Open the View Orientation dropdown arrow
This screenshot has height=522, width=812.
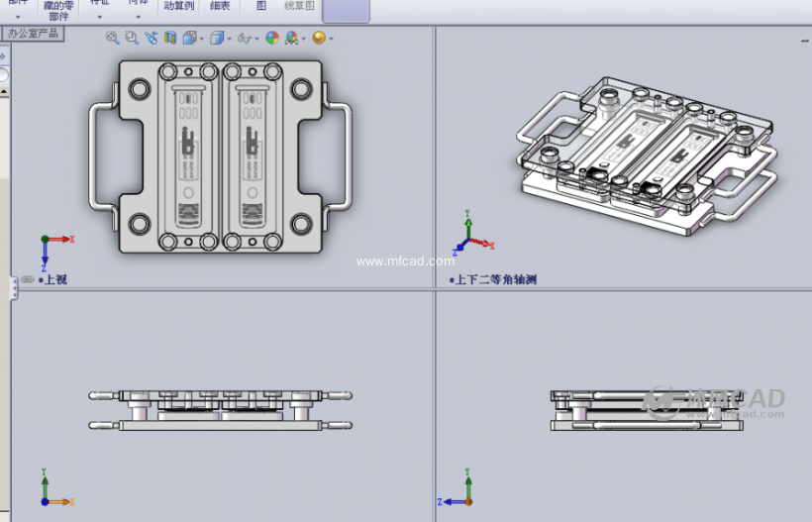pyautogui.click(x=200, y=39)
